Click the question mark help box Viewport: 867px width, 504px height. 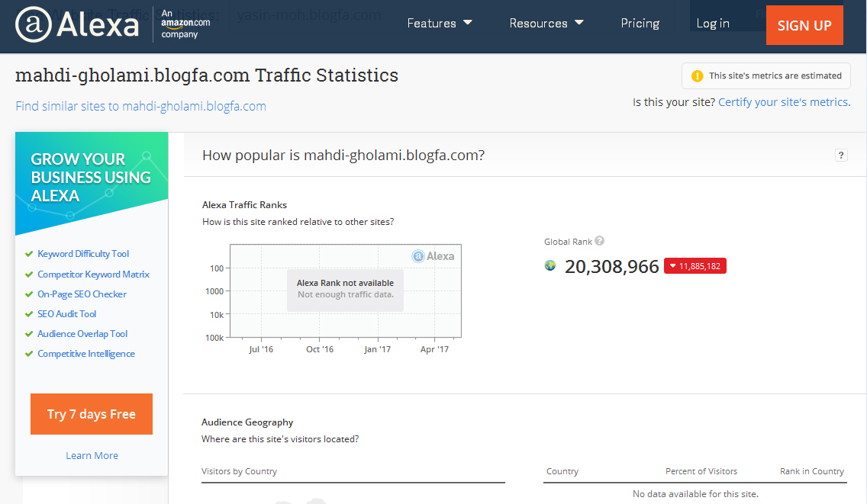[841, 156]
